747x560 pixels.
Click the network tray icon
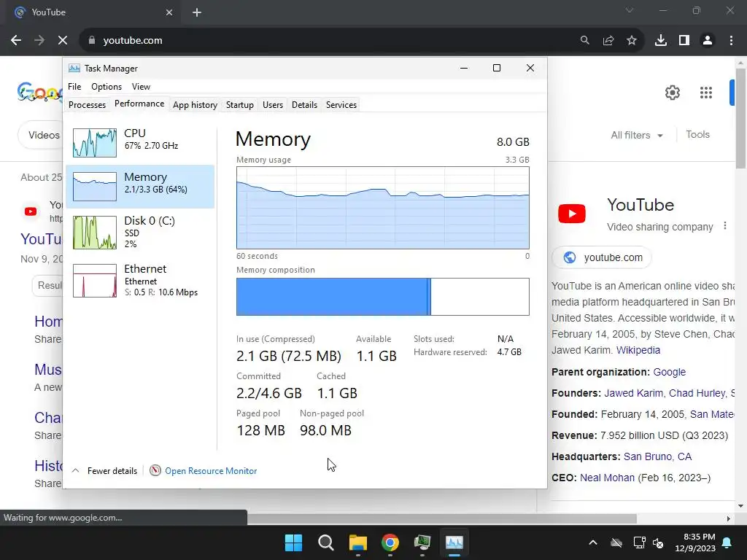[639, 542]
